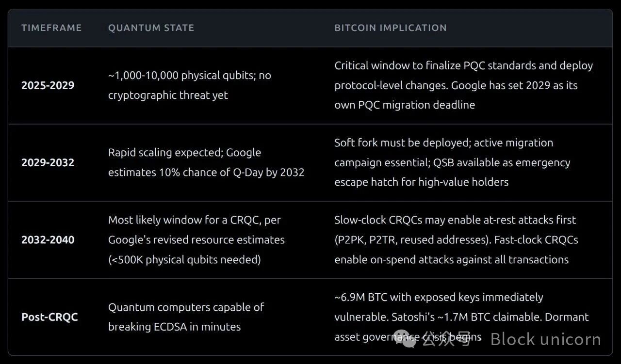Select the 2025-2029 timeframe cell
This screenshot has height=364, width=621.
tap(48, 85)
